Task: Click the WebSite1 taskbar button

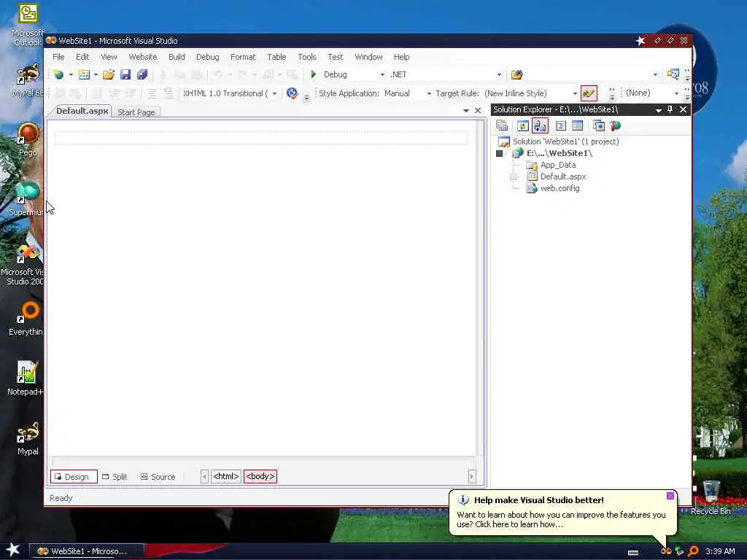Action: pyautogui.click(x=88, y=551)
